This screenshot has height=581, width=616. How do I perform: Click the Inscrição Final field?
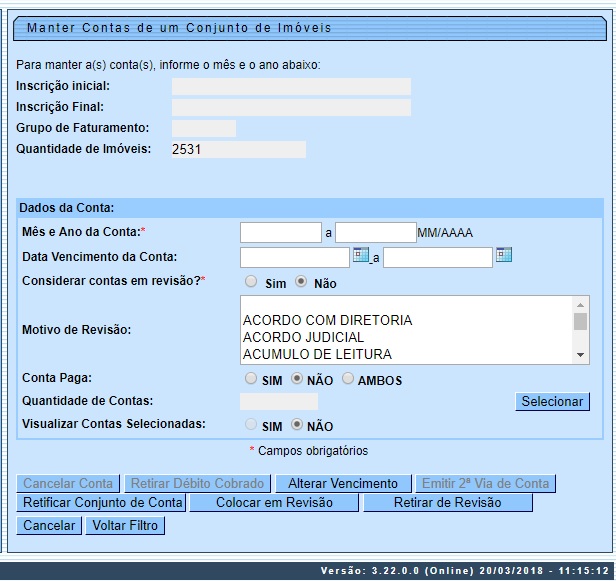[291, 107]
